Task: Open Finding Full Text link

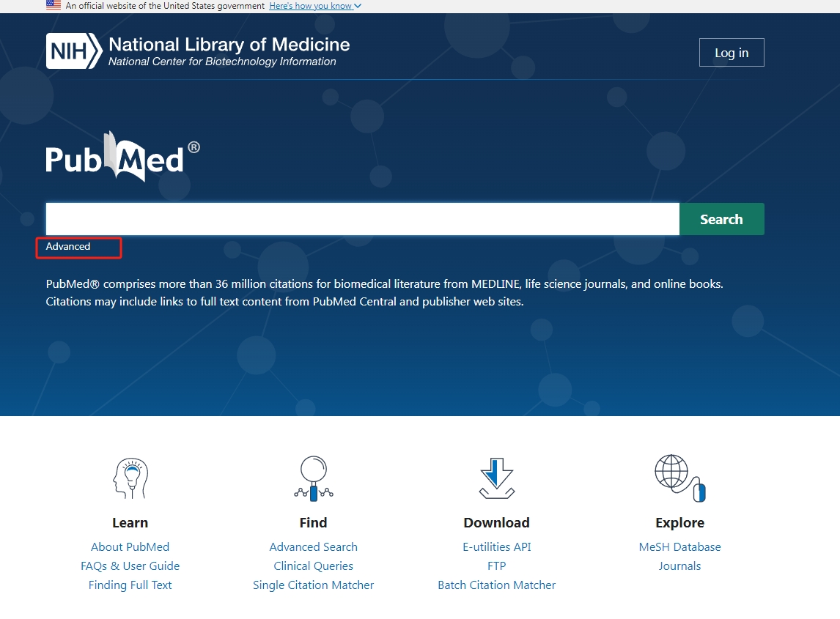Action: pyautogui.click(x=130, y=585)
